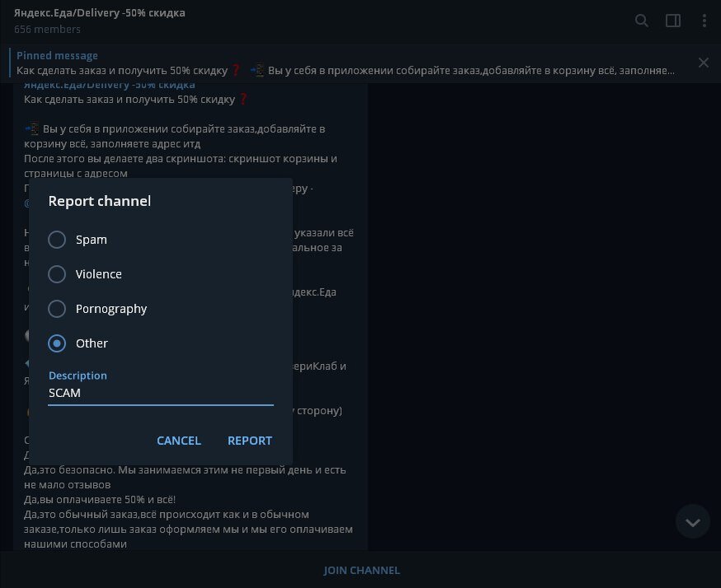This screenshot has height=588, width=721.
Task: Select the Other radio option
Action: [77, 343]
